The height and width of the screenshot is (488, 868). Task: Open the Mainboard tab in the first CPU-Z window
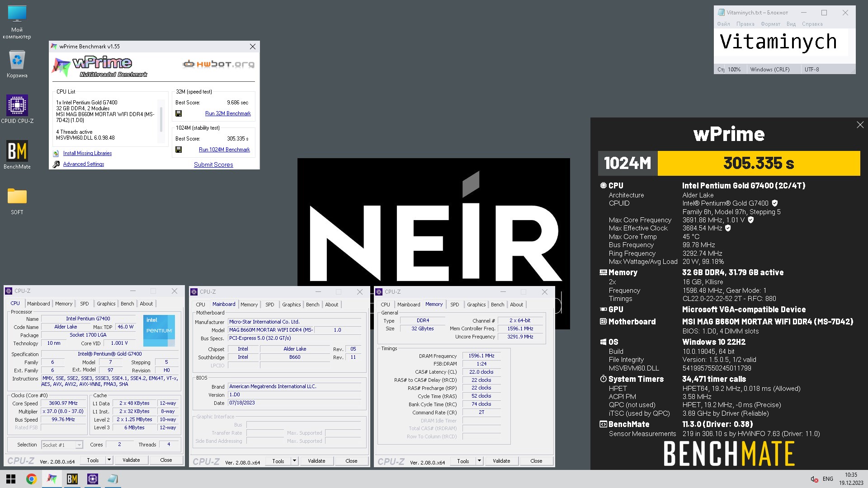(x=38, y=304)
